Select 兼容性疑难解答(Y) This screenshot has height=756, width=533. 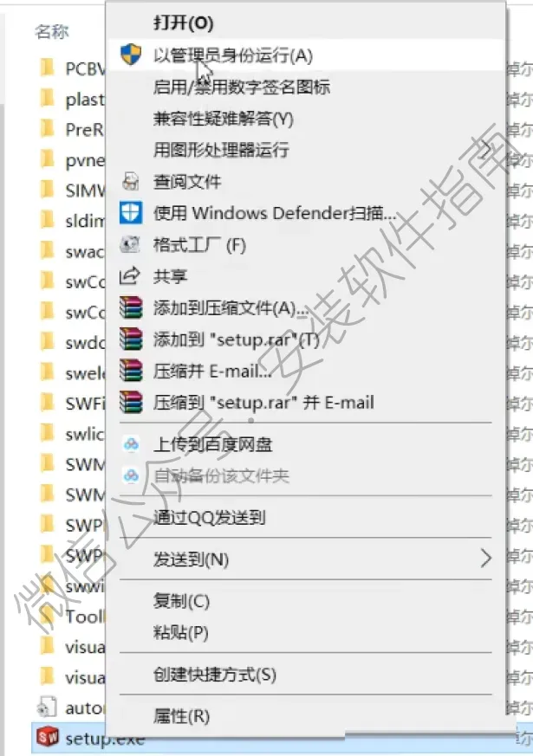pos(224,119)
